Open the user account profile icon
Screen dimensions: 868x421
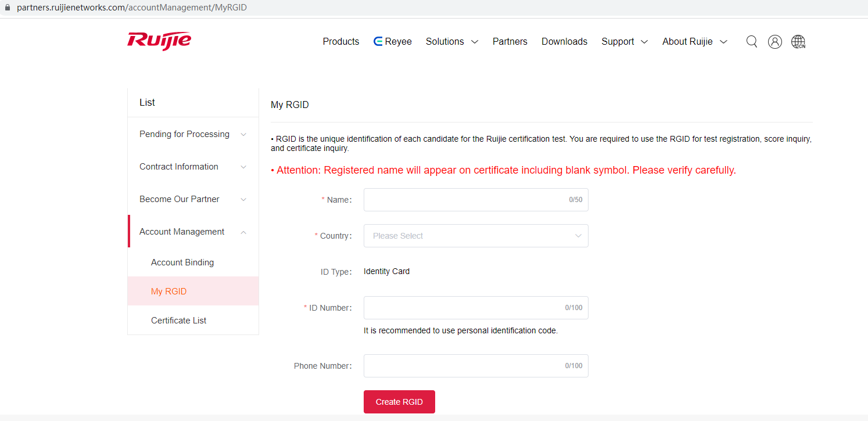774,42
